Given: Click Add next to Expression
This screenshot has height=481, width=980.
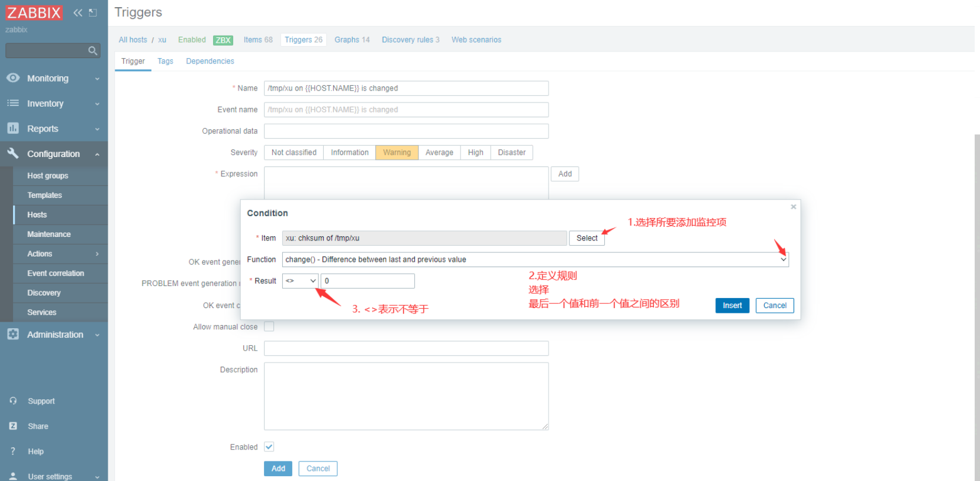Looking at the screenshot, I should coord(565,174).
